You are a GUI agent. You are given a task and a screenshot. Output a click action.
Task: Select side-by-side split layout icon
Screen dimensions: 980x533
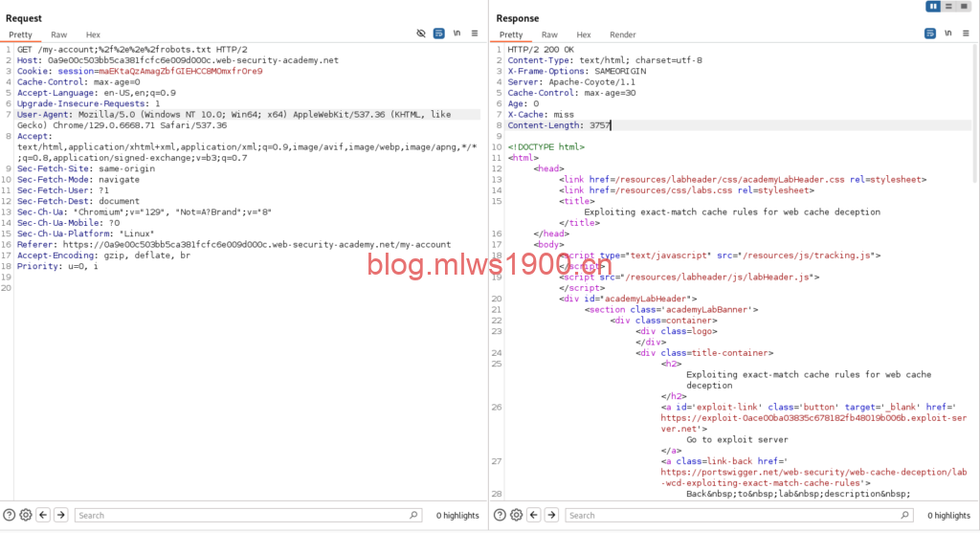(933, 7)
